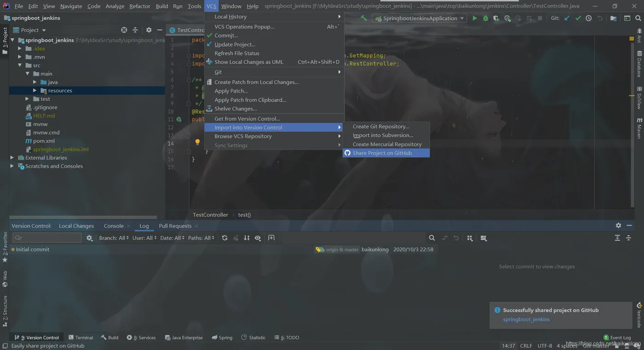Open the leetcode tool window on right sidebar
This screenshot has width=644, height=350.
pyautogui.click(x=639, y=315)
